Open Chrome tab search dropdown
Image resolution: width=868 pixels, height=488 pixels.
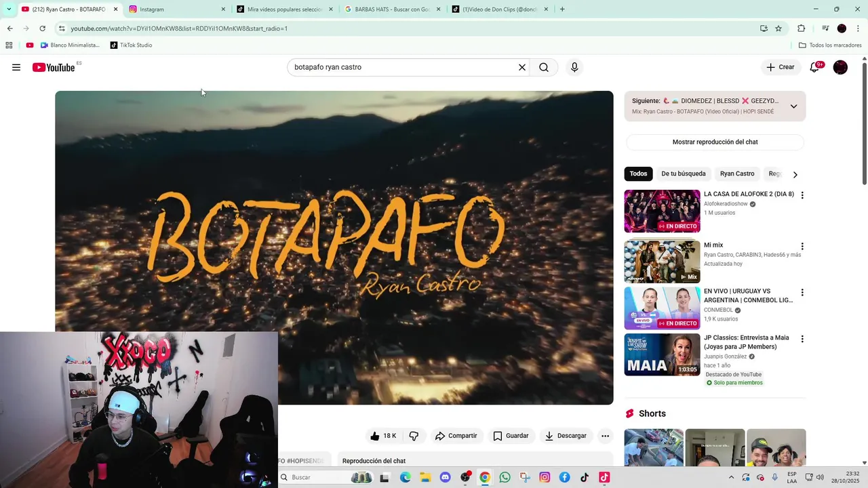(x=8, y=9)
